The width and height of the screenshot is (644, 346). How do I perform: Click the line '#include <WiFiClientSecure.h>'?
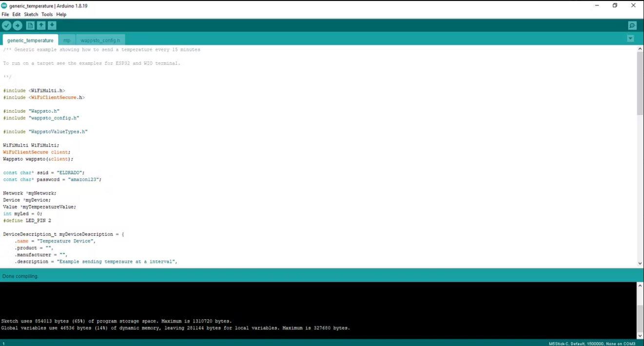pos(44,97)
